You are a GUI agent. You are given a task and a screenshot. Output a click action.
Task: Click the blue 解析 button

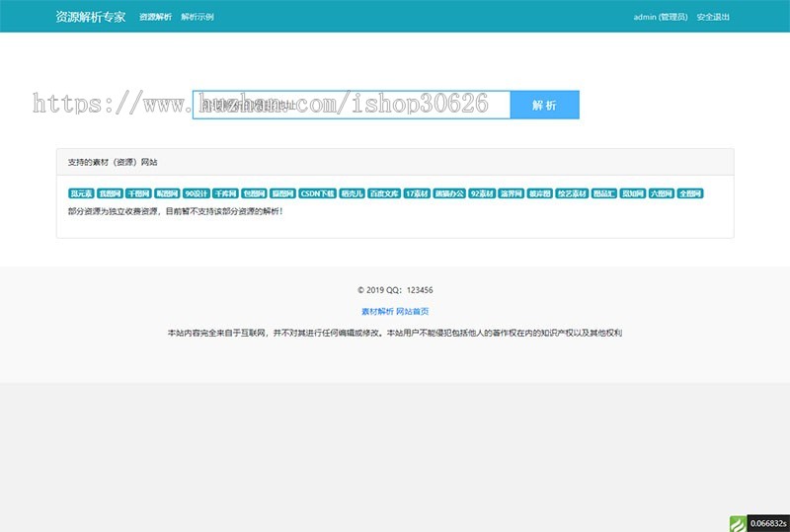pyautogui.click(x=545, y=105)
